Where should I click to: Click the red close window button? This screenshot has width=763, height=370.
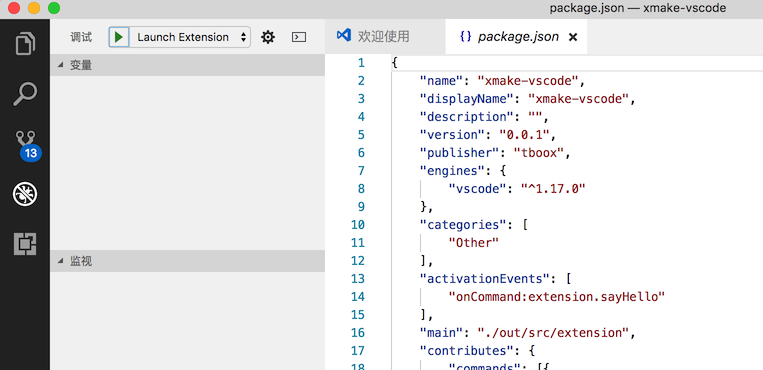coord(14,8)
